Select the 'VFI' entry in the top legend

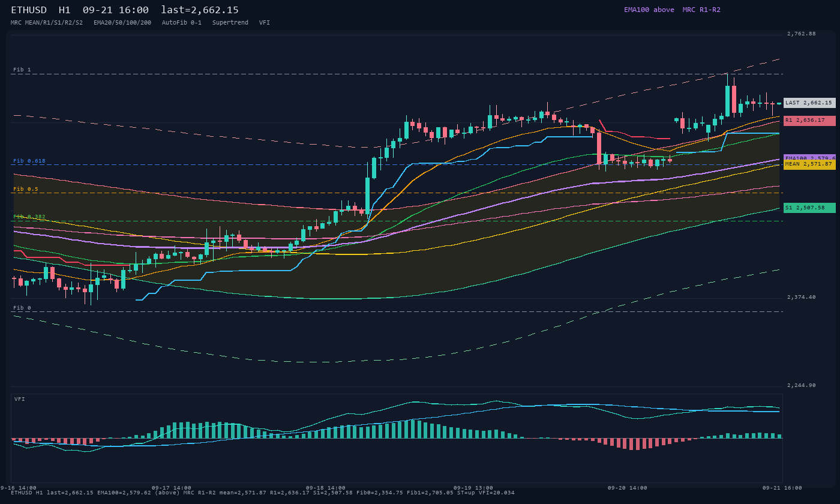coord(265,22)
